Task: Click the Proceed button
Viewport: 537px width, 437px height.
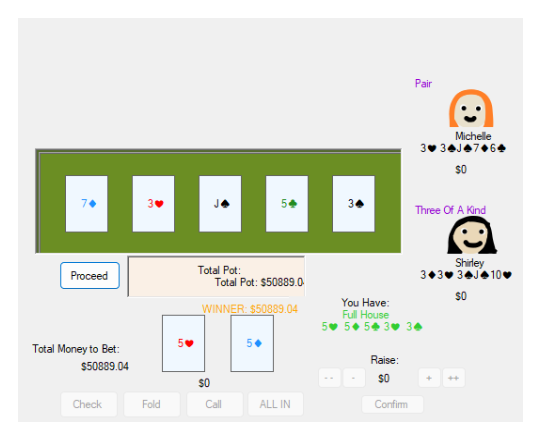Action: click(x=90, y=276)
